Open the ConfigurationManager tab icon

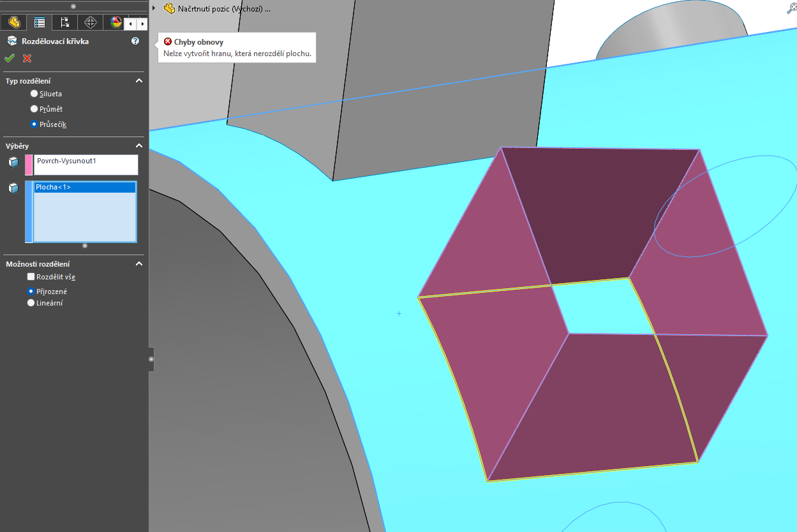point(64,22)
